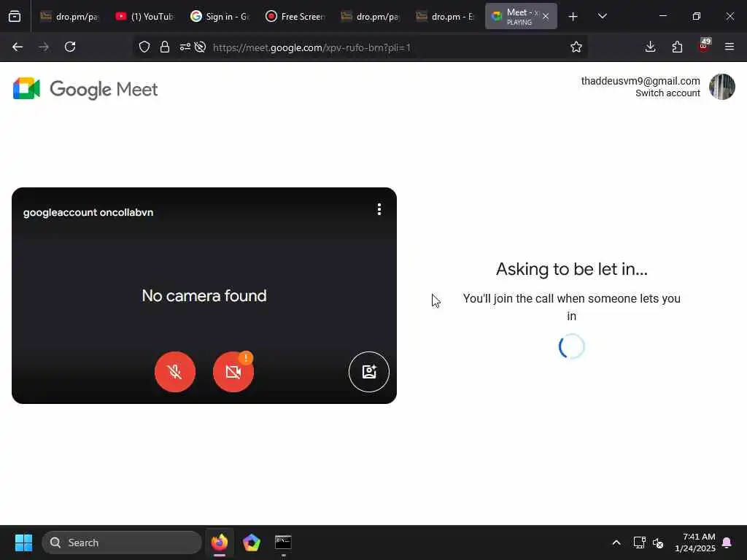Go back to previous page

tap(18, 47)
